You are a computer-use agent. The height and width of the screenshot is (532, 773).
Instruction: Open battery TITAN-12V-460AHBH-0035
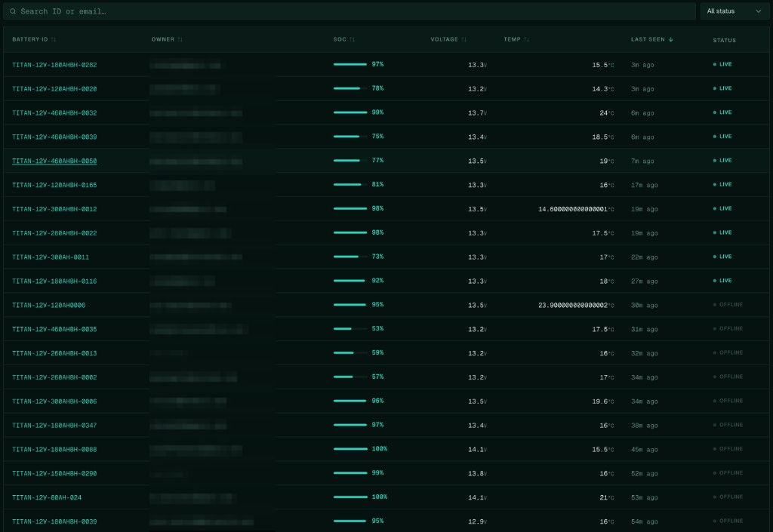pos(54,330)
